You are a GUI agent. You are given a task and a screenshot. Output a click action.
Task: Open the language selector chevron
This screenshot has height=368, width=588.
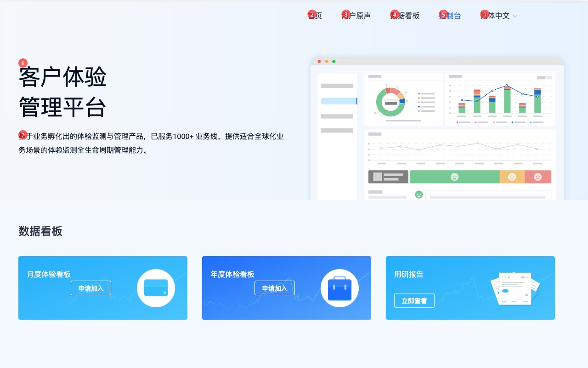(x=514, y=16)
